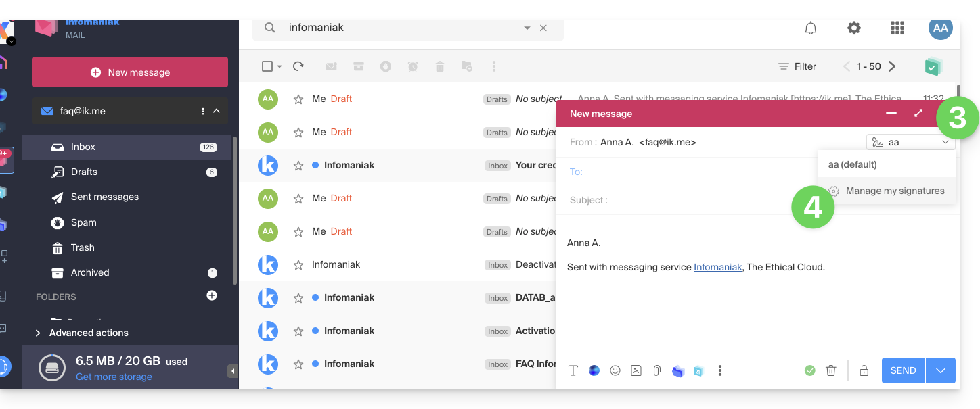The image size is (980, 409).
Task: Star the first draft message
Action: pyautogui.click(x=298, y=99)
